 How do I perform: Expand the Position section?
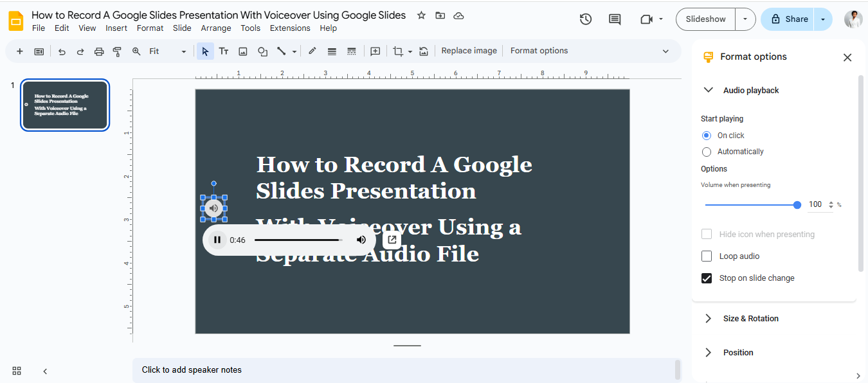pyautogui.click(x=709, y=353)
